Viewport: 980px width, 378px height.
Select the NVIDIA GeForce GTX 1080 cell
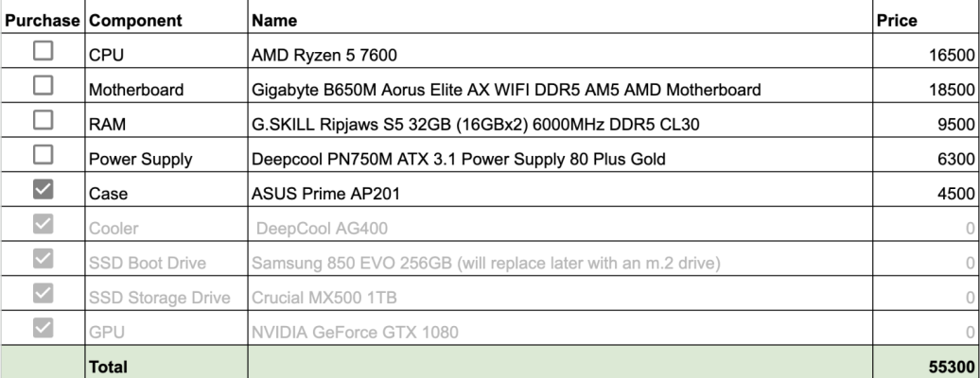[560, 328]
